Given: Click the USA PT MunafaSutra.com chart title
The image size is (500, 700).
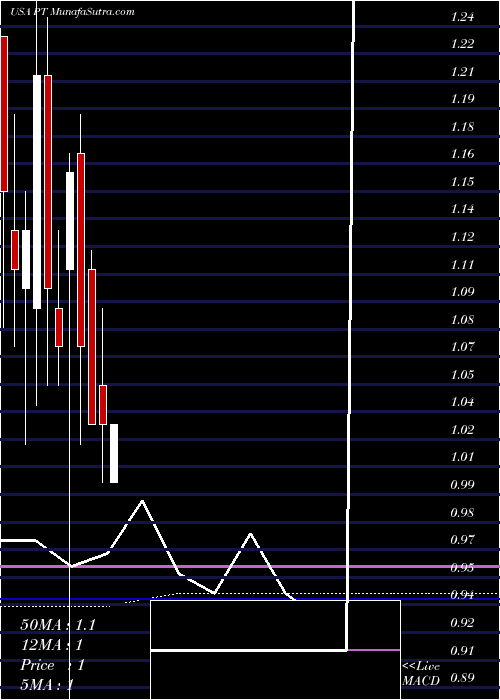Looking at the screenshot, I should [72, 12].
